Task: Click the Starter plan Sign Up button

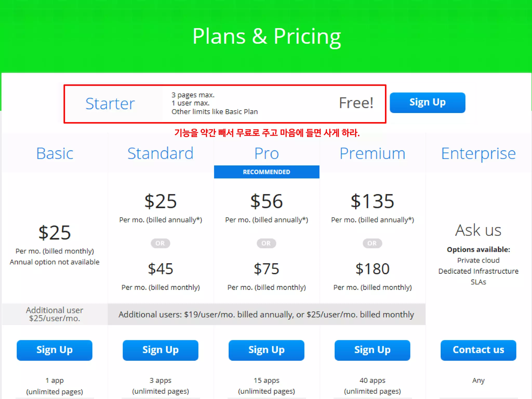Action: click(427, 103)
